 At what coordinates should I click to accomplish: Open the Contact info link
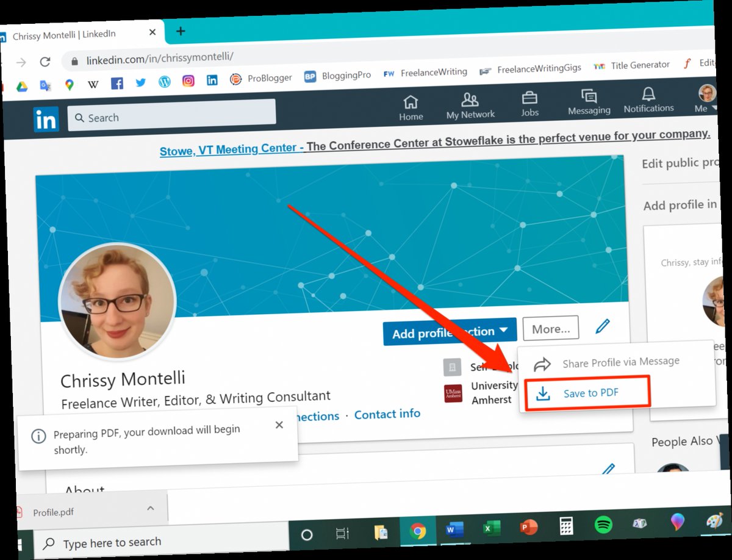[x=387, y=414]
